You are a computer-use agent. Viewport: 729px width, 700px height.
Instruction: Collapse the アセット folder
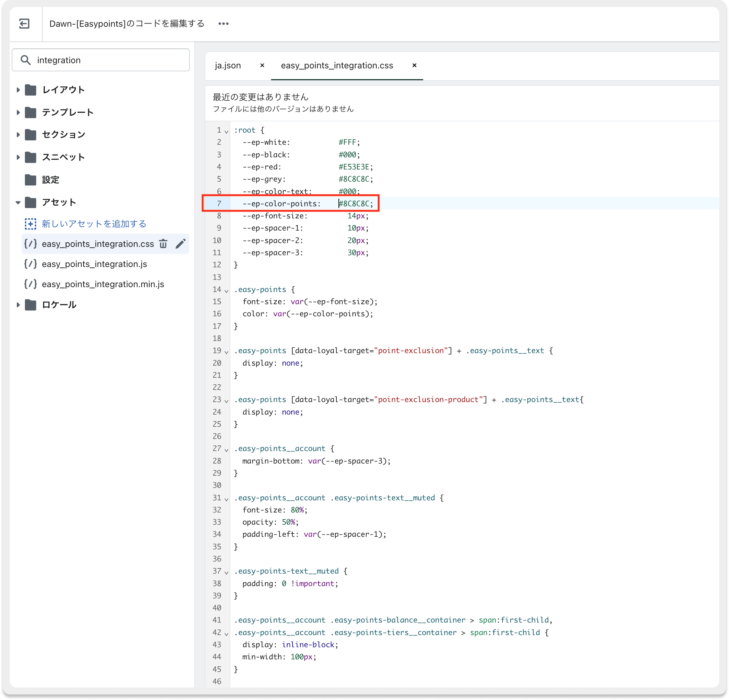coord(18,202)
